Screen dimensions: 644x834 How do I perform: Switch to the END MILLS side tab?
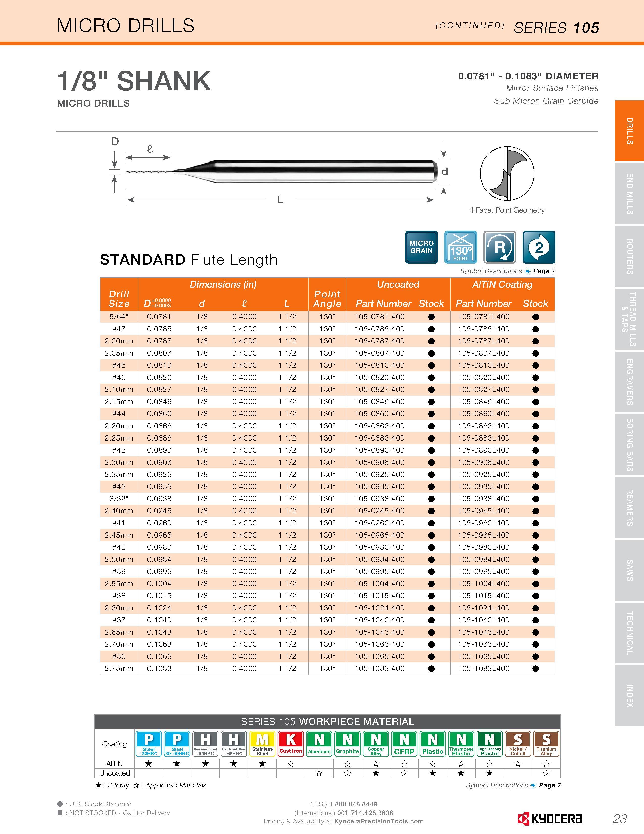[x=630, y=194]
